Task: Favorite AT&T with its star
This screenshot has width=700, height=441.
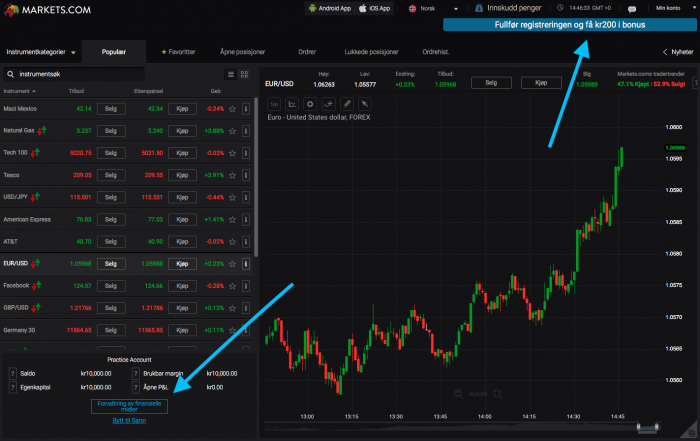Action: tap(233, 241)
